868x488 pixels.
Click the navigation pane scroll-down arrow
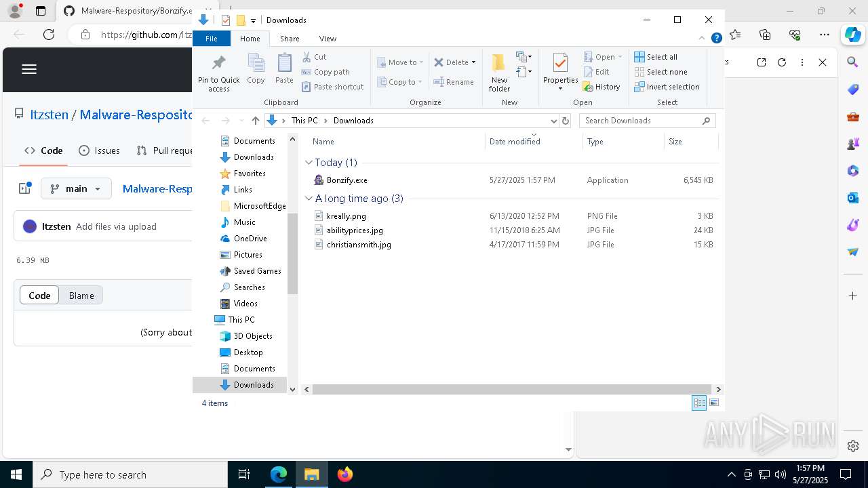point(293,389)
